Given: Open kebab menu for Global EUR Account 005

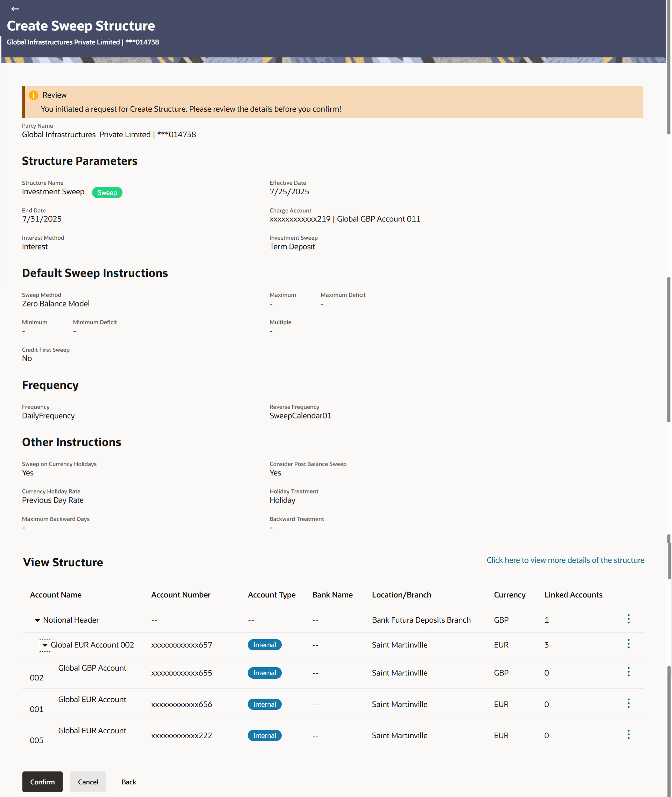Looking at the screenshot, I should point(628,734).
